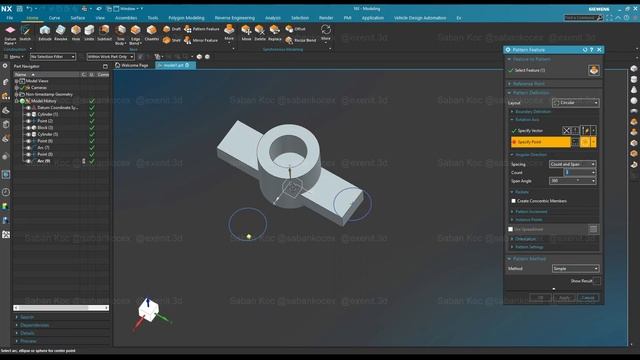Open the Assemblies ribbon tab
This screenshot has width=640, height=360.
point(126,18)
